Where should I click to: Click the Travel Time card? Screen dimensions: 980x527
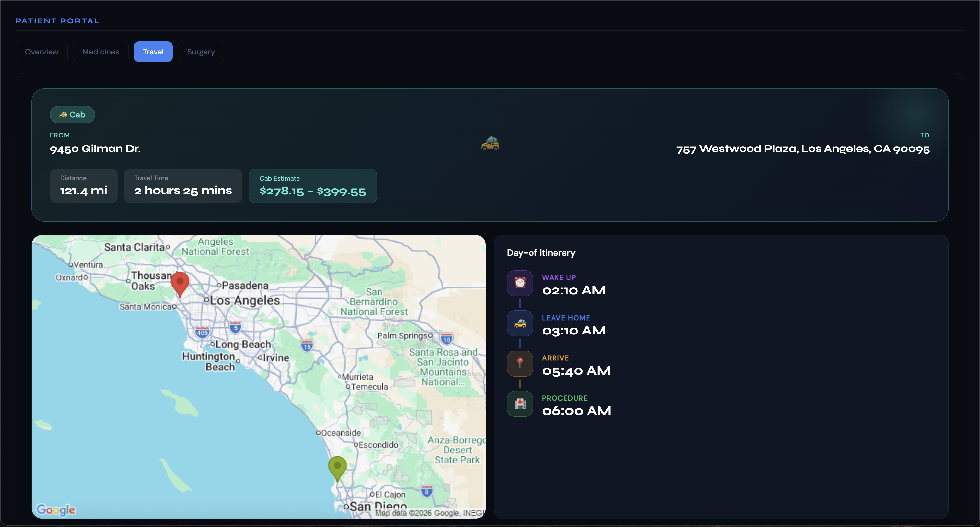(x=183, y=186)
